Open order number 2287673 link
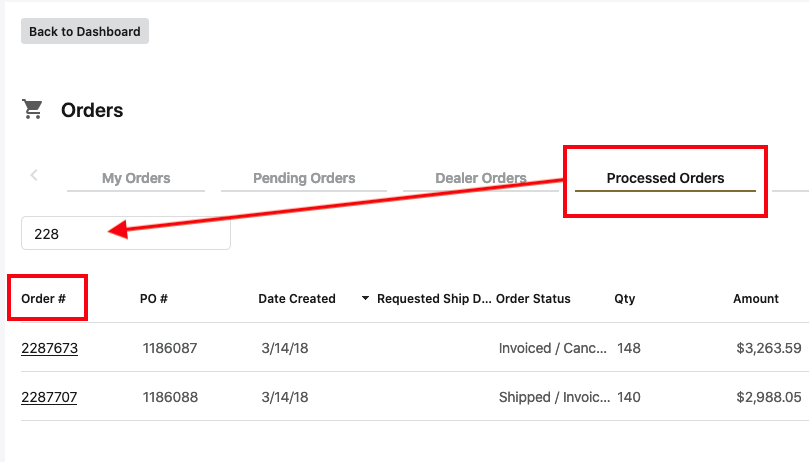The image size is (809, 462). (49, 348)
